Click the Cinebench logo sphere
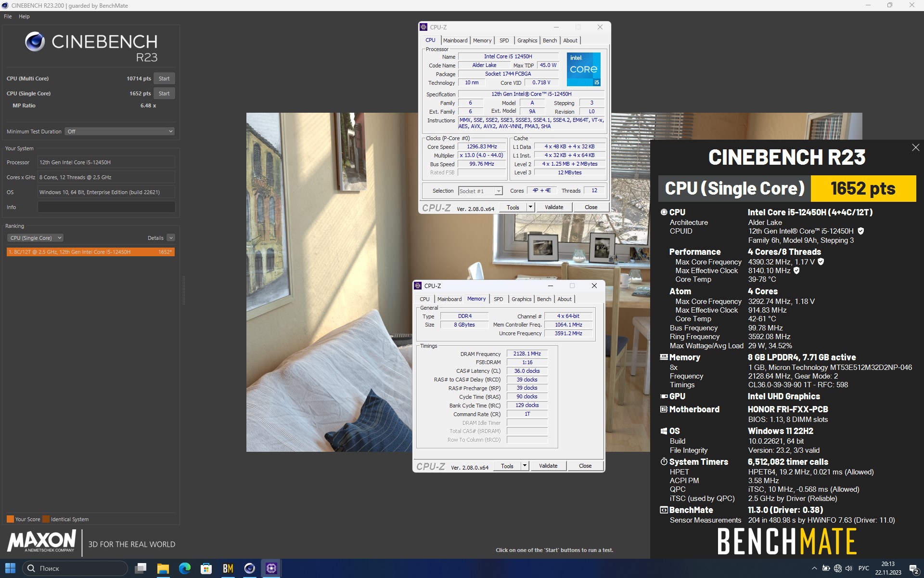This screenshot has width=924, height=578. tap(35, 42)
